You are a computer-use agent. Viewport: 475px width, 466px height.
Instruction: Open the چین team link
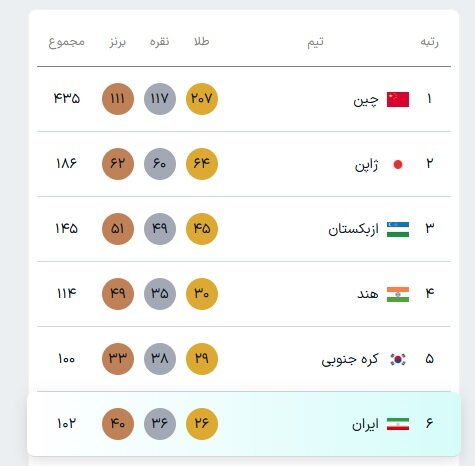[x=366, y=100]
